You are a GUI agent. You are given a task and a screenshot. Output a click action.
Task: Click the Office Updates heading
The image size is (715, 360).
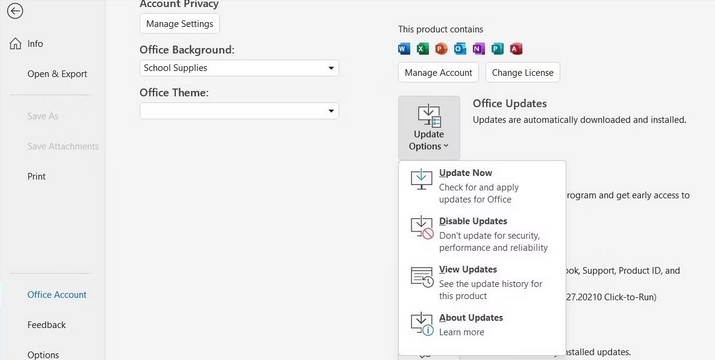pyautogui.click(x=510, y=104)
